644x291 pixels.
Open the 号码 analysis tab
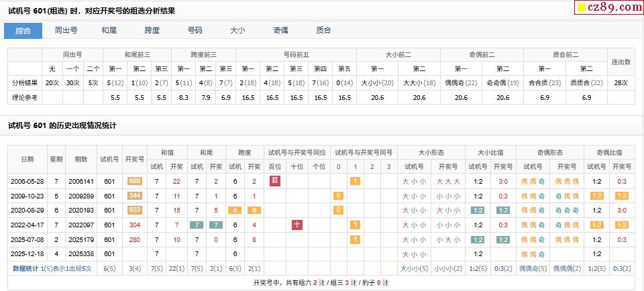tap(195, 30)
